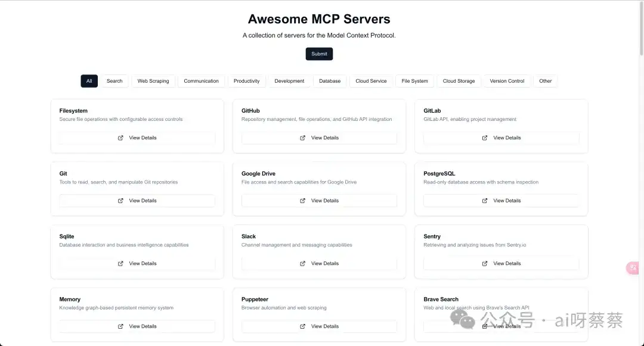Click the external-link icon in the Puppeteer card

point(303,326)
